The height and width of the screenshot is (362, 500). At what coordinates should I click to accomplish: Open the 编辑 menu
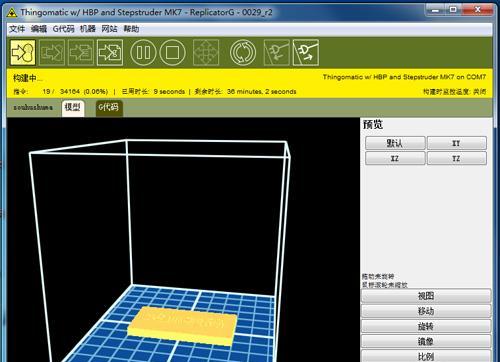39,29
